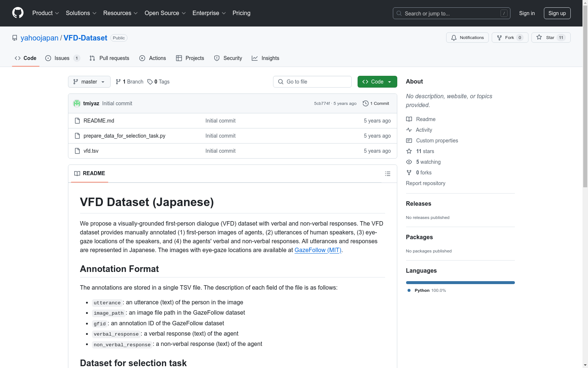
Task: Open README.md file name link
Action: tap(99, 121)
